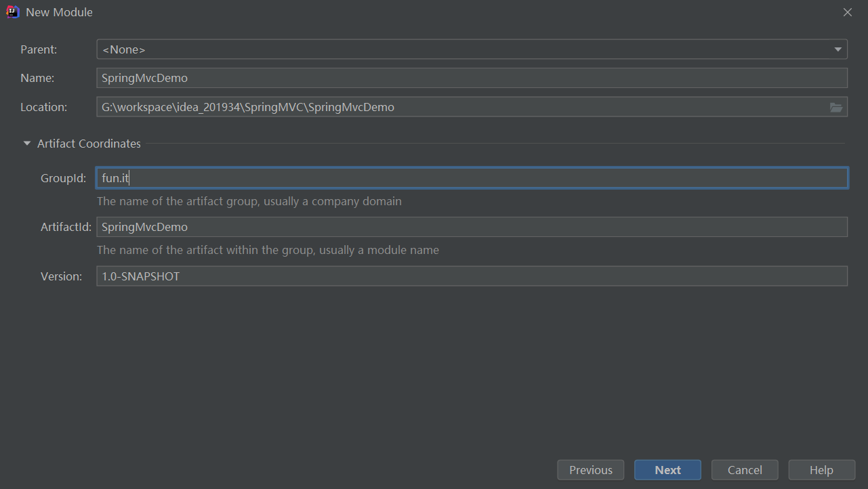This screenshot has width=868, height=489.
Task: Focus the GroupId field containing fun.it
Action: tap(472, 178)
